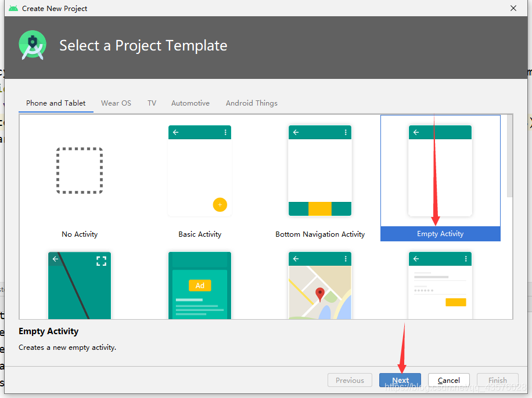Image resolution: width=532 pixels, height=398 pixels.
Task: Click the overflow dots in Bottom Navigation preview
Action: 346,132
